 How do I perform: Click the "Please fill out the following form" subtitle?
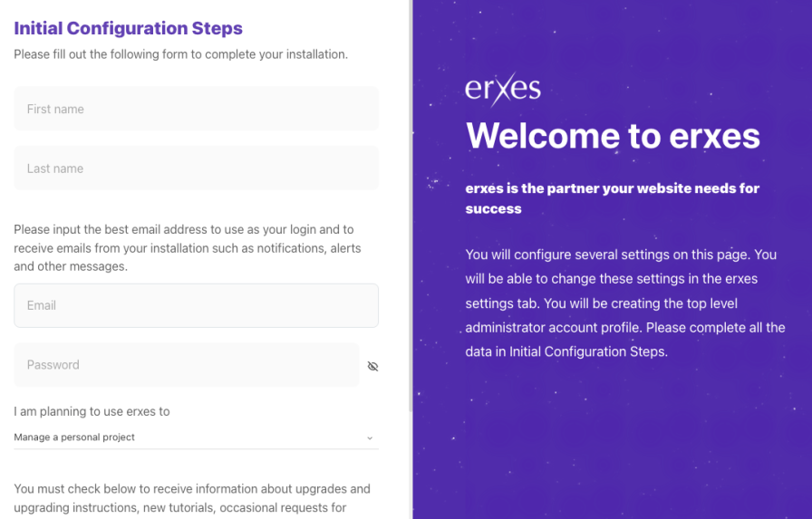tap(180, 54)
